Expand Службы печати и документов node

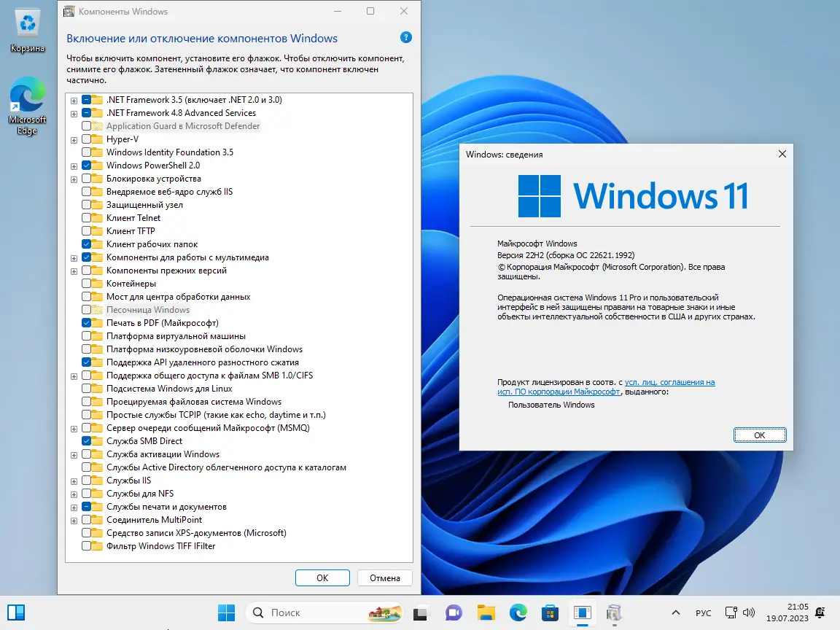point(74,507)
